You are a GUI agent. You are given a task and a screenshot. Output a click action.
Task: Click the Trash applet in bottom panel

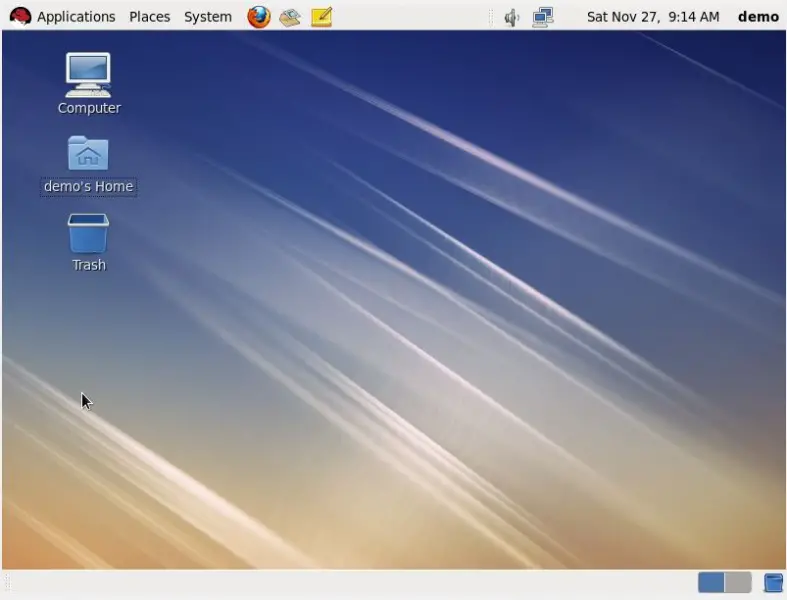click(x=773, y=583)
